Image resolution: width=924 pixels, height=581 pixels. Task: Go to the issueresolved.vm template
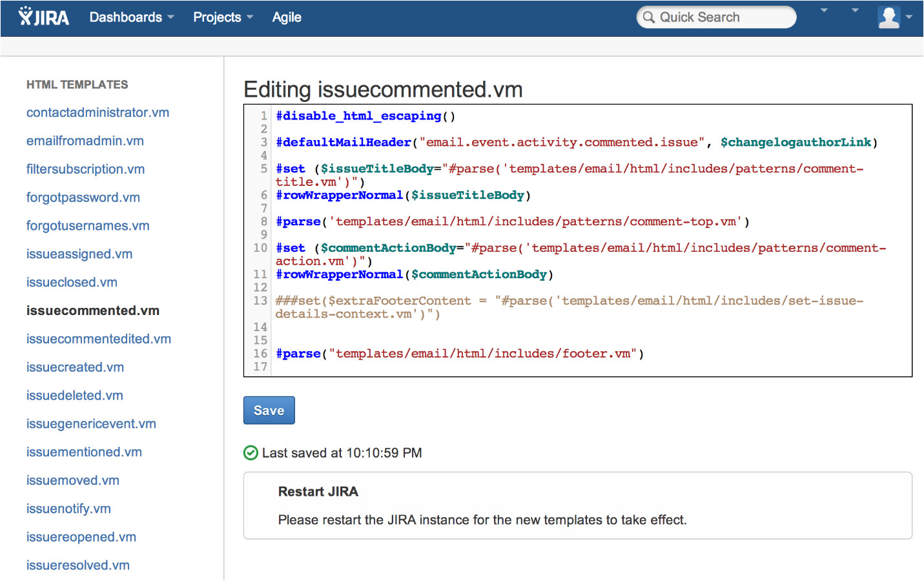(x=77, y=566)
